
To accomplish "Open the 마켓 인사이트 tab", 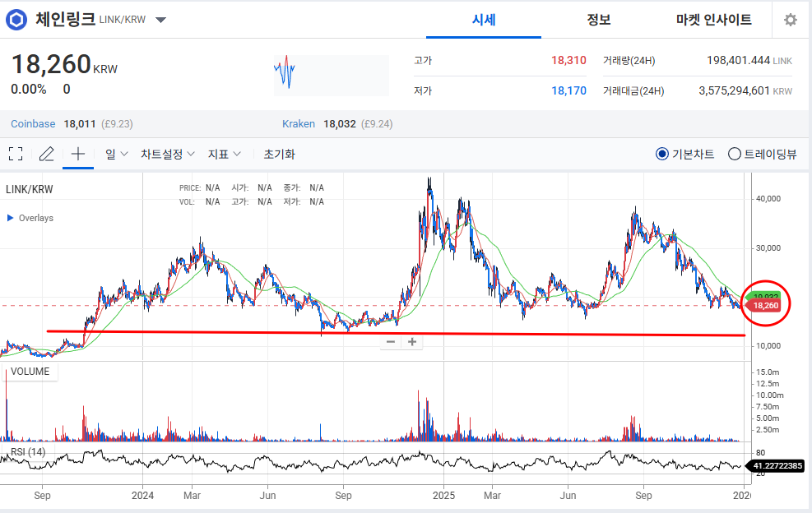I will tap(713, 20).
